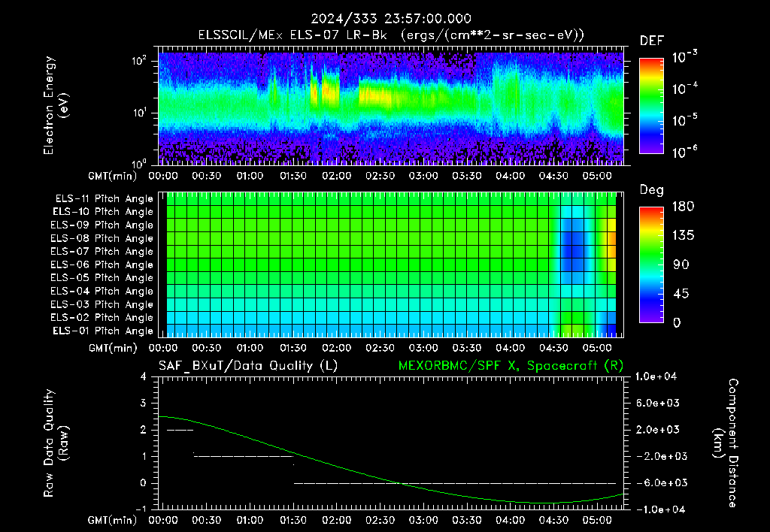Click the 02:30 tick on spectrogram time axis

click(380, 176)
